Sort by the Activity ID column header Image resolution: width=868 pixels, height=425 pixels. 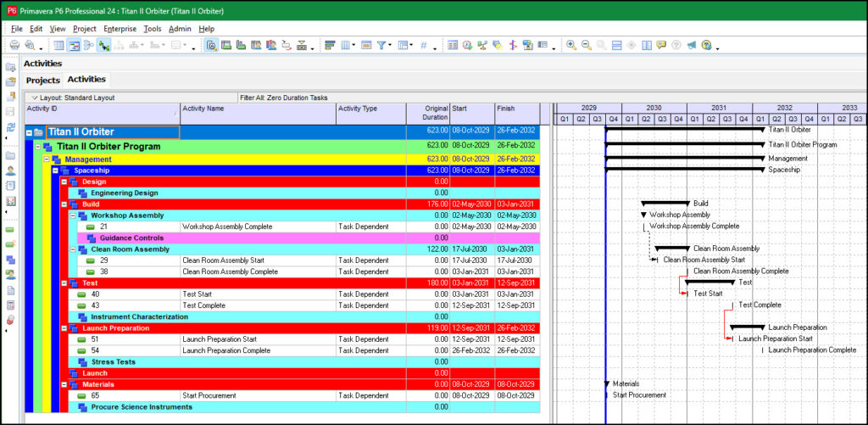[103, 114]
